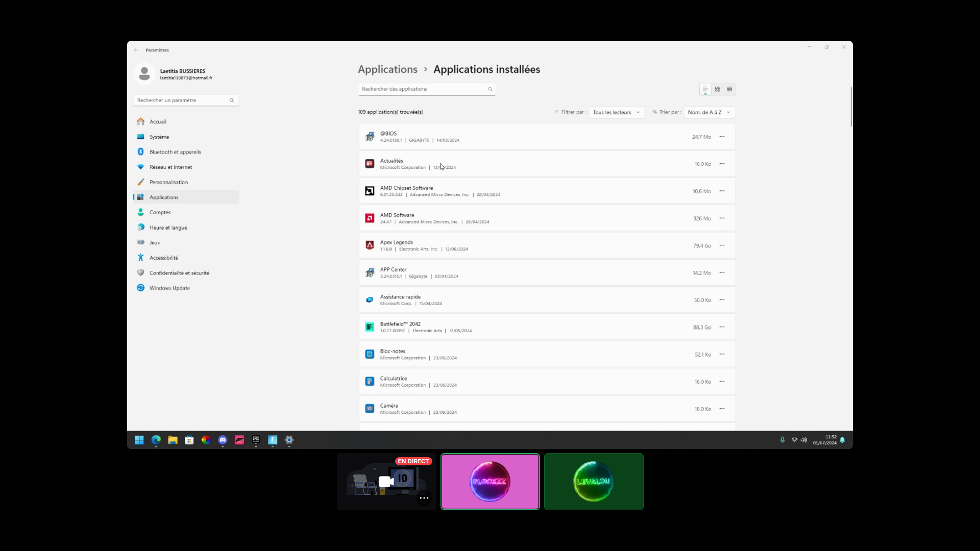The width and height of the screenshot is (980, 551).
Task: Open more options for Caméra
Action: pos(722,409)
